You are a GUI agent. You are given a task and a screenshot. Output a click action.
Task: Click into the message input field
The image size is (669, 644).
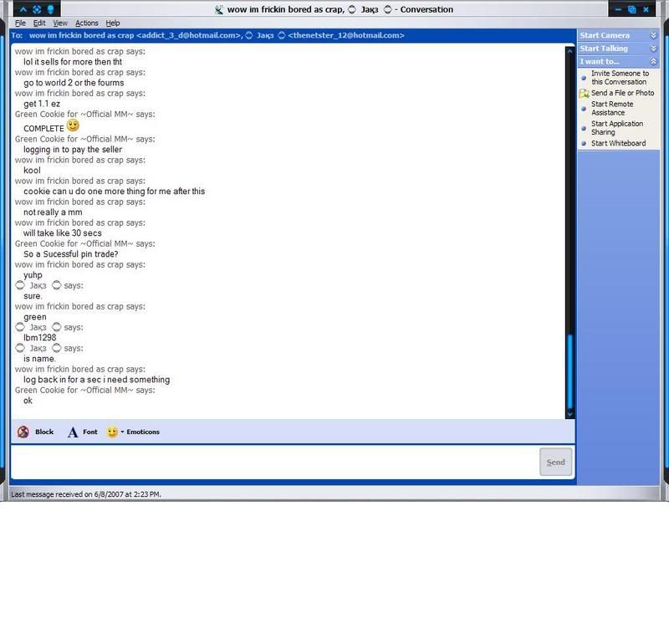[275, 462]
